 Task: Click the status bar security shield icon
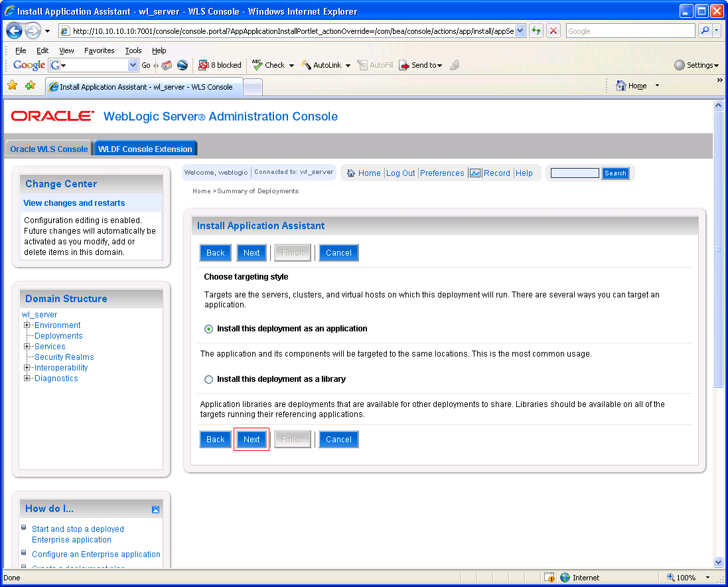click(549, 577)
